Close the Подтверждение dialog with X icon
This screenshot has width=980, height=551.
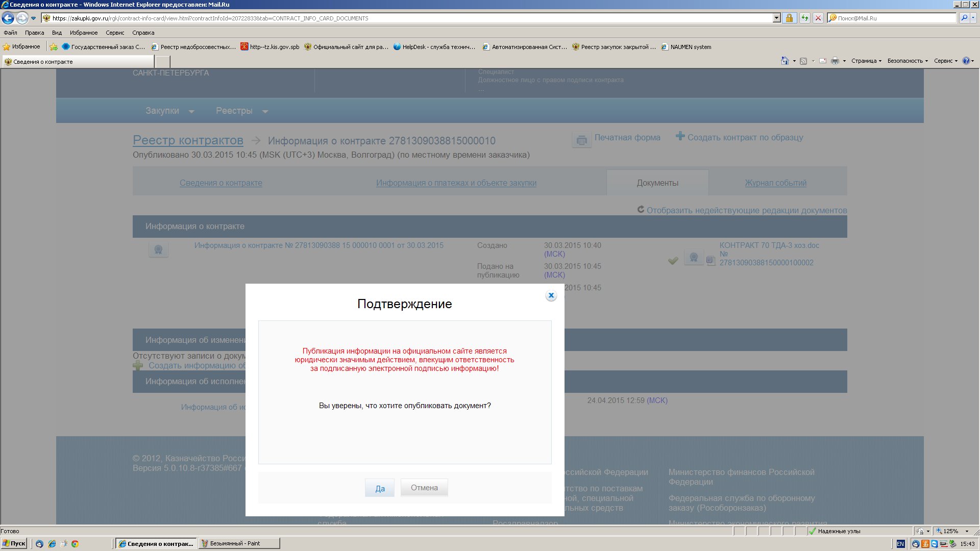[551, 295]
